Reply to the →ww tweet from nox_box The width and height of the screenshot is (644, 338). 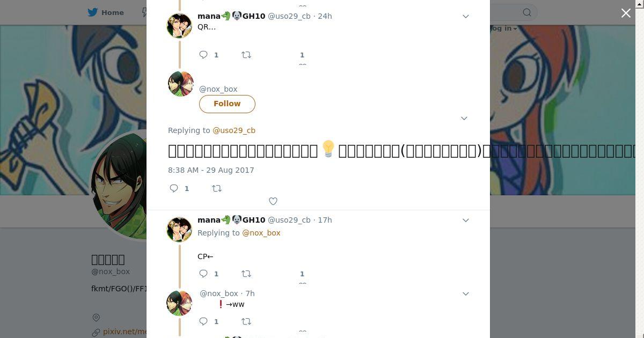(203, 321)
